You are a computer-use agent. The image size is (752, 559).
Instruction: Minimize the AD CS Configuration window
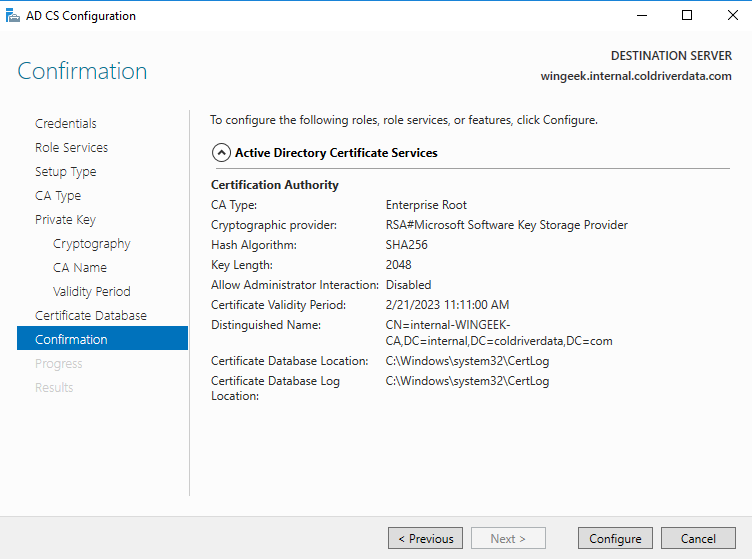(x=641, y=15)
